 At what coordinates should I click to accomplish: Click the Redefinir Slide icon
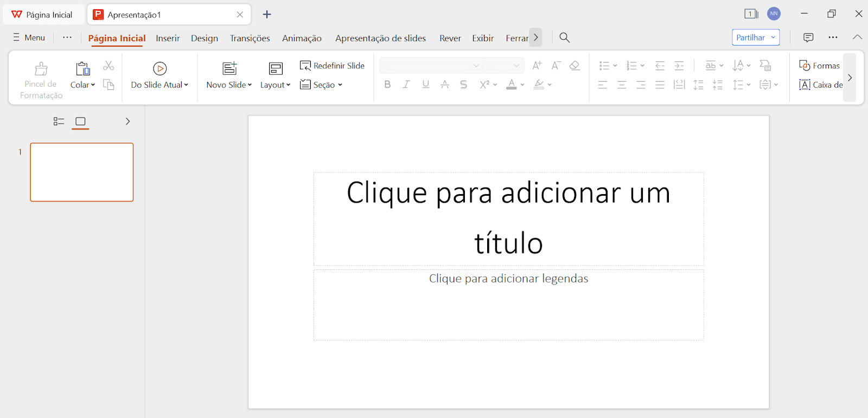click(x=305, y=66)
